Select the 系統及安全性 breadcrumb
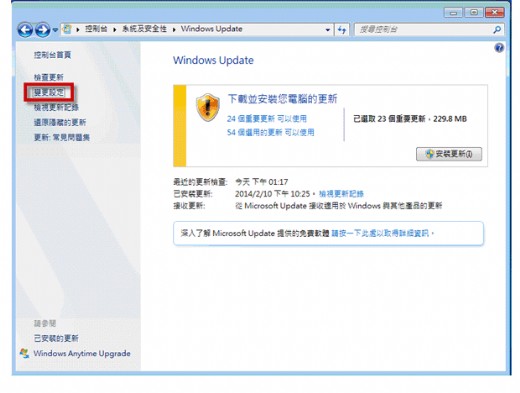 [144, 29]
